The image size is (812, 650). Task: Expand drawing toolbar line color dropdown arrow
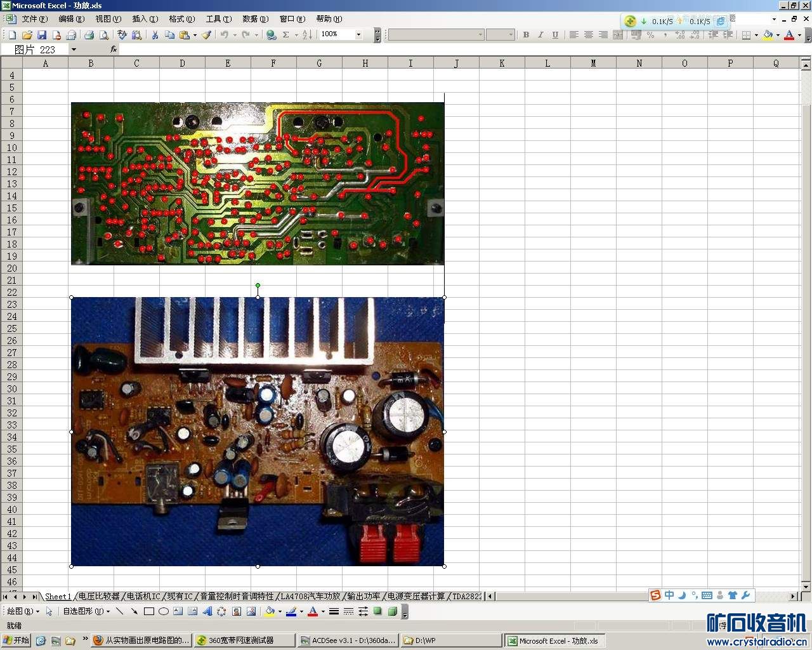pos(301,611)
